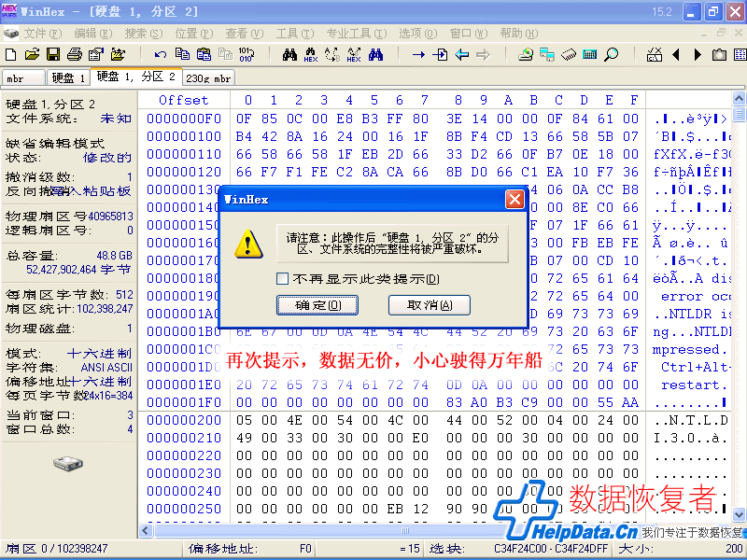Open the 工具(T) menu
The height and width of the screenshot is (560, 747).
295,34
